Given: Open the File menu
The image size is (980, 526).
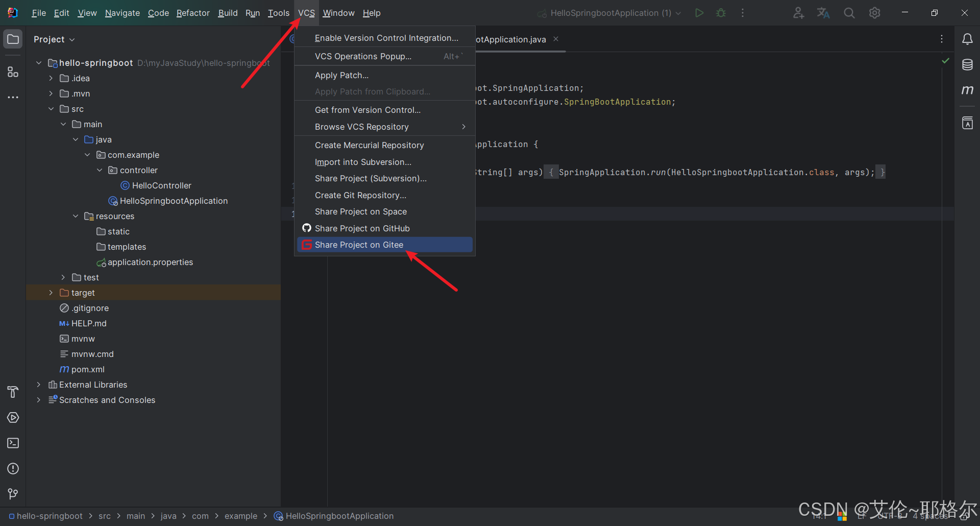Looking at the screenshot, I should click(39, 13).
